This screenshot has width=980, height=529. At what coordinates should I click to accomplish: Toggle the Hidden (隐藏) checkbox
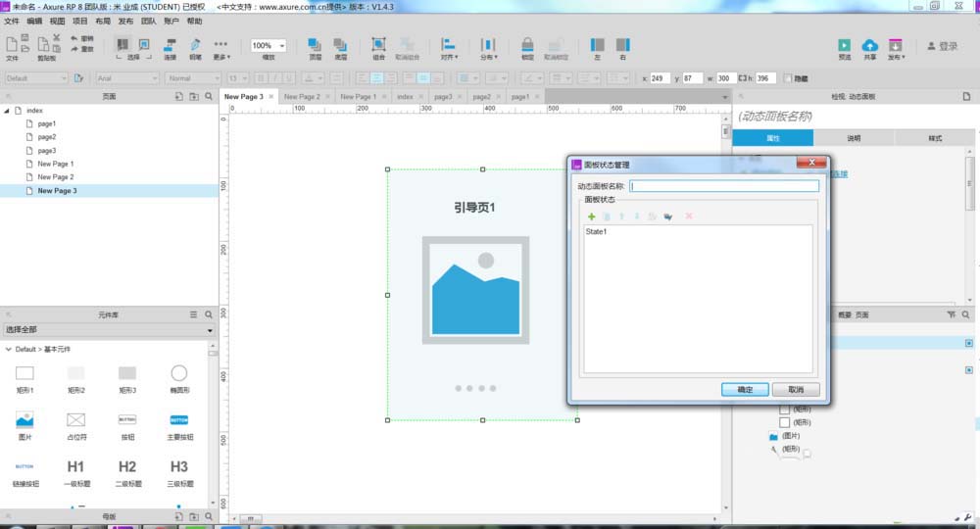[x=789, y=78]
